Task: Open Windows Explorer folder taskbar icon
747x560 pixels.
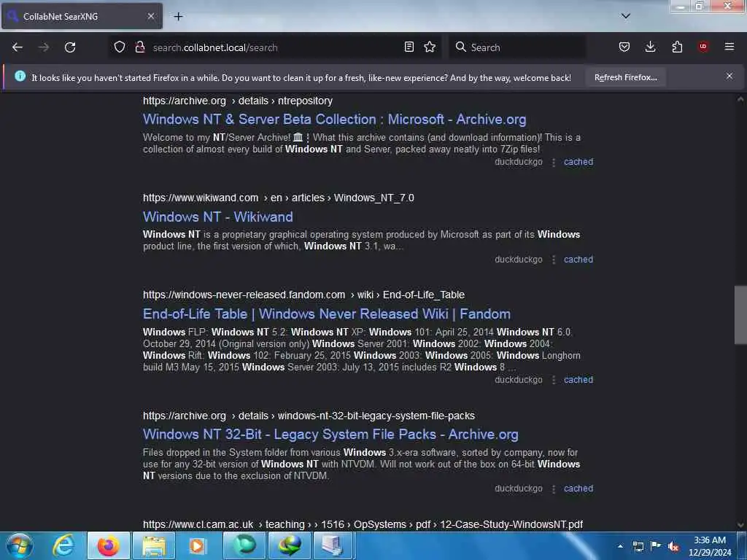Action: pyautogui.click(x=153, y=545)
